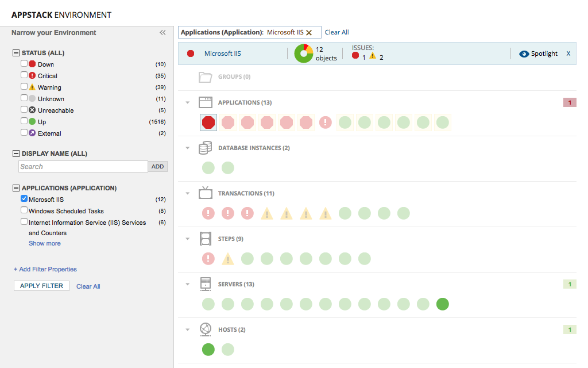This screenshot has width=588, height=368.
Task: Click the dark red down application status icon
Action: tap(208, 122)
